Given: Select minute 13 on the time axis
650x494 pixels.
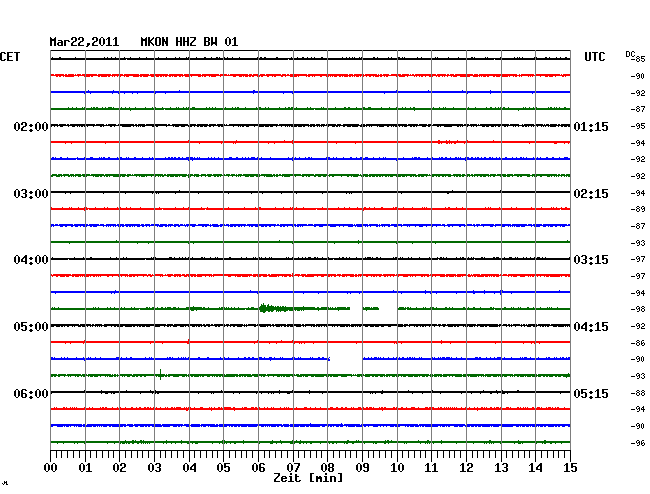Looking at the screenshot, I should pyautogui.click(x=501, y=468).
